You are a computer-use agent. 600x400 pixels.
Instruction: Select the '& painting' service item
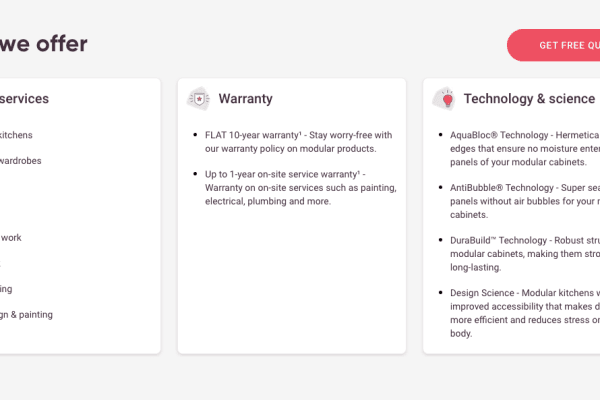(26, 314)
